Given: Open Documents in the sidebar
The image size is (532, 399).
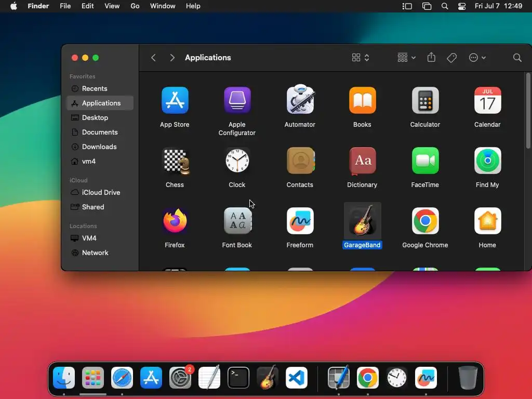Looking at the screenshot, I should [x=100, y=132].
